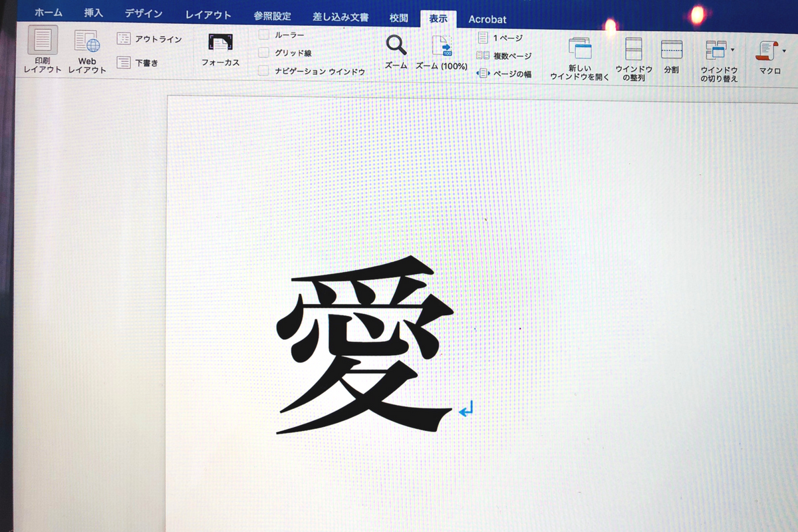Open the ズーム magnifier dialog

(x=396, y=52)
